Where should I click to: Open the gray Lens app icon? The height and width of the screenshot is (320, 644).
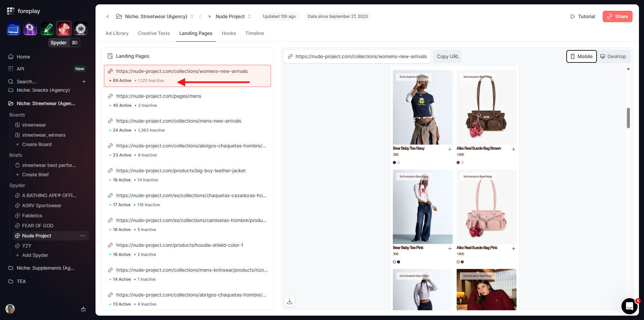coord(81,29)
